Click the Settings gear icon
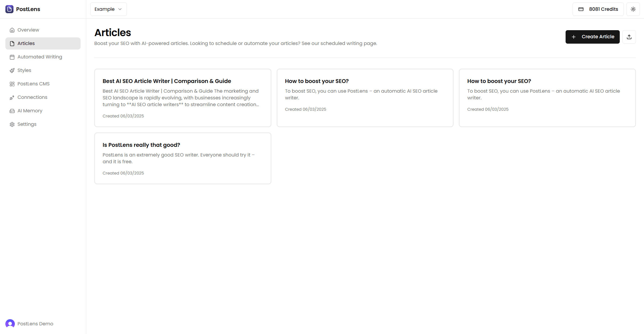The image size is (644, 334). (x=12, y=124)
